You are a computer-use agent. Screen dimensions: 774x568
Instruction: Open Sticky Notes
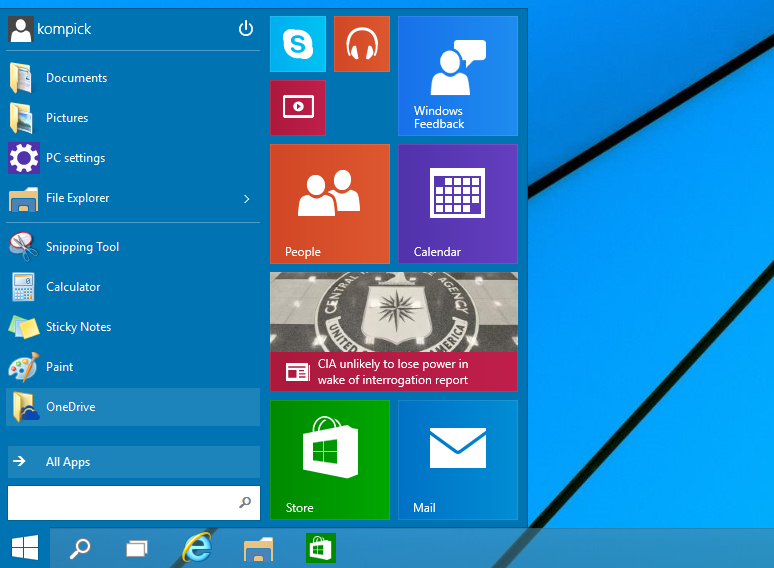[x=133, y=327]
